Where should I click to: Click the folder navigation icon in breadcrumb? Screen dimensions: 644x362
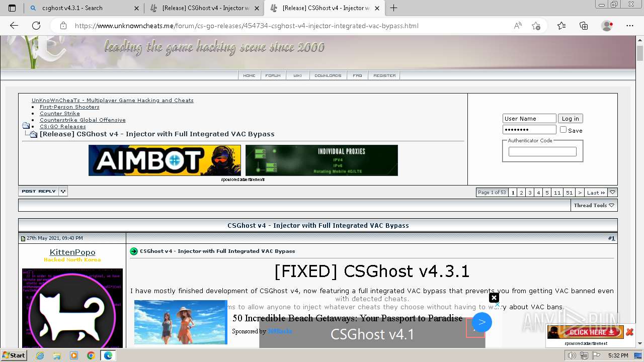(x=26, y=126)
